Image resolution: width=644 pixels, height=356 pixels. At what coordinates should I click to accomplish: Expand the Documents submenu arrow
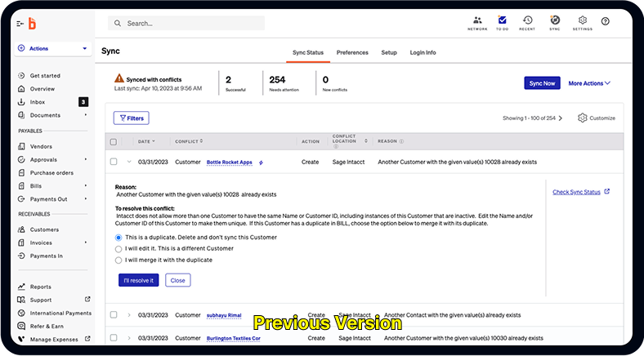coord(86,115)
